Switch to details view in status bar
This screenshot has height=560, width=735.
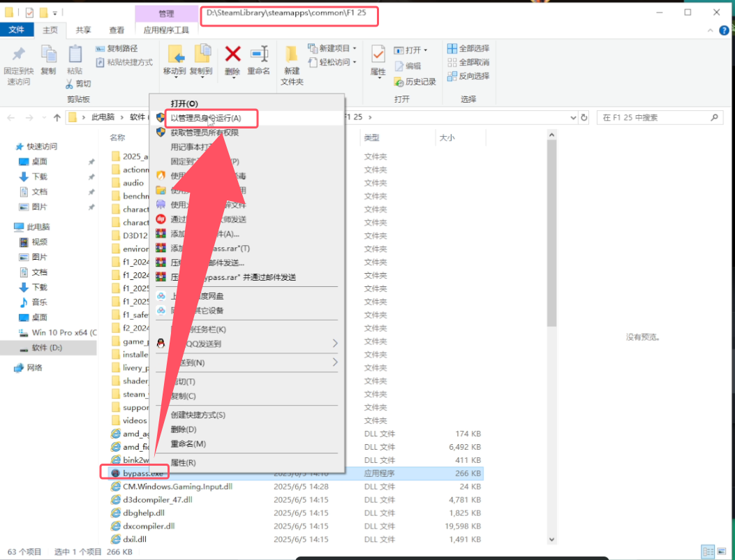708,552
